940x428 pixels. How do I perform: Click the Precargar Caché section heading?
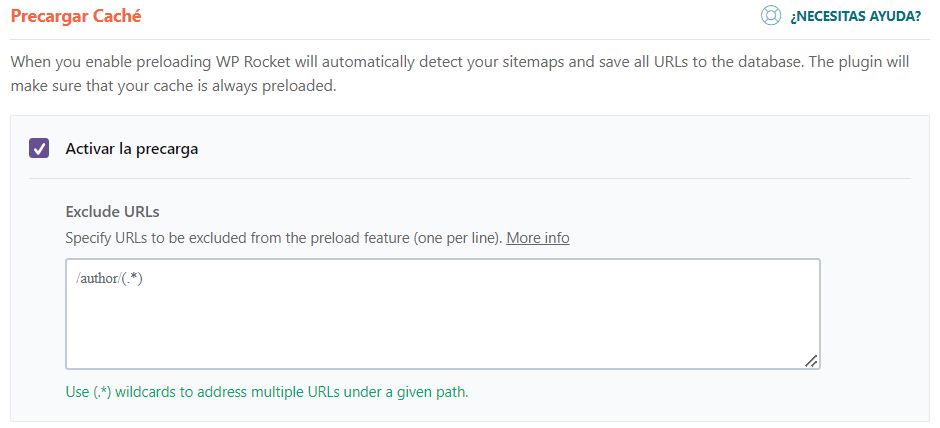(76, 16)
